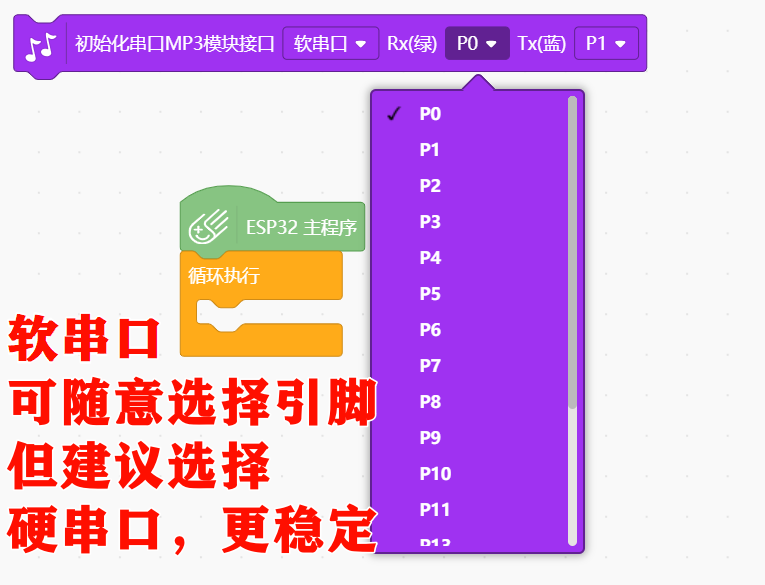Choose P1 from the pin list
This screenshot has height=585, width=765.
click(x=468, y=150)
